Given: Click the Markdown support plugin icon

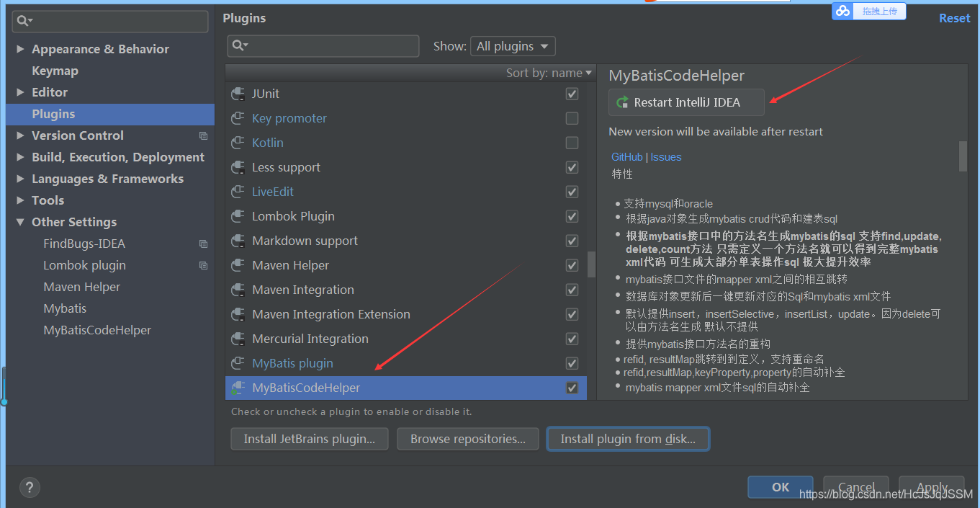Looking at the screenshot, I should (238, 241).
